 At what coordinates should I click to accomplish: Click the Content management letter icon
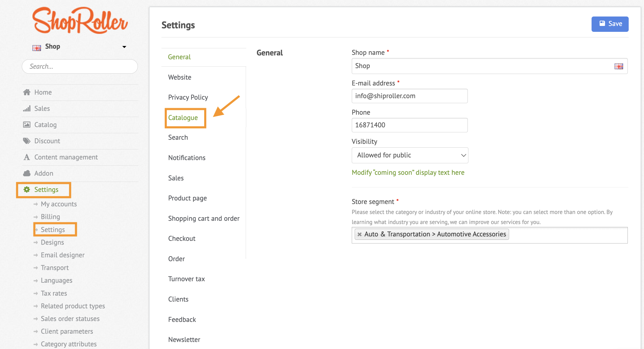tap(27, 157)
